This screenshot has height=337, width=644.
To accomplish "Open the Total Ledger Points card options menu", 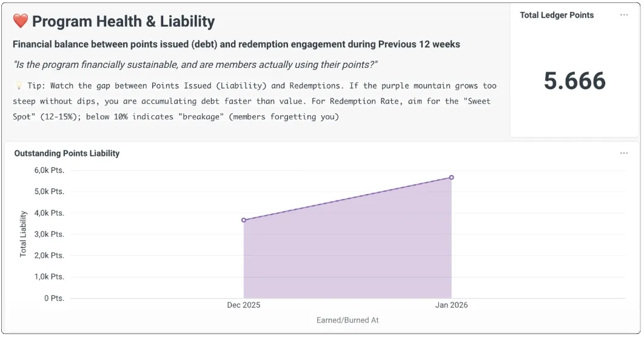I will tap(624, 15).
